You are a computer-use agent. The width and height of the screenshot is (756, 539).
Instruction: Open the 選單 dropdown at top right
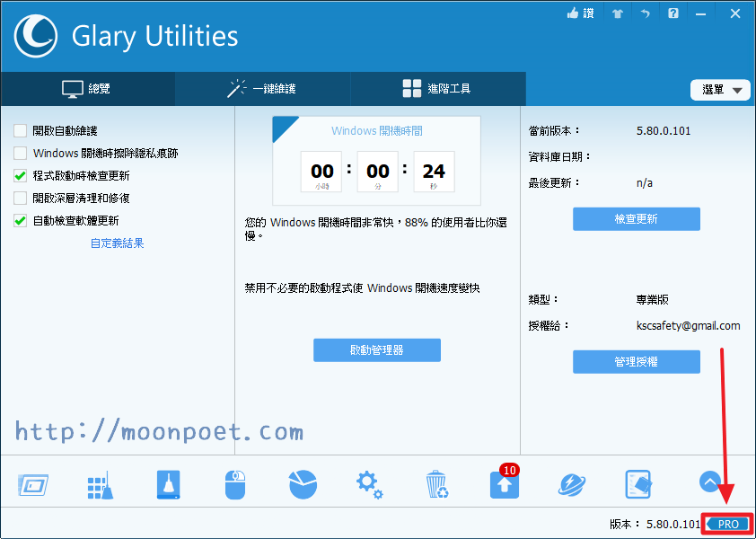pyautogui.click(x=720, y=90)
